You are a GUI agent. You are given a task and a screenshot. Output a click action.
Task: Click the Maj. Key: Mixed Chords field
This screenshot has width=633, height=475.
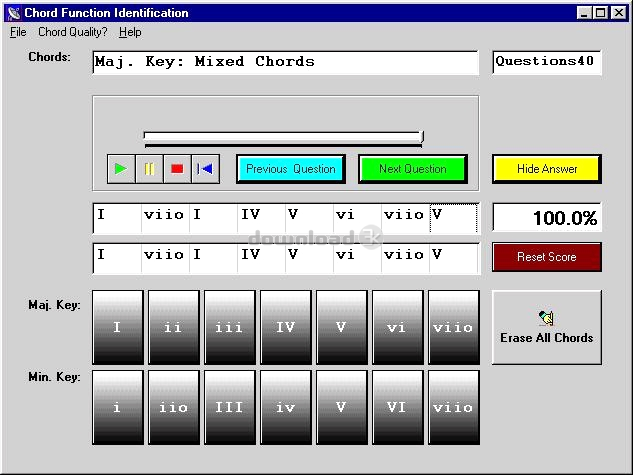tap(285, 62)
